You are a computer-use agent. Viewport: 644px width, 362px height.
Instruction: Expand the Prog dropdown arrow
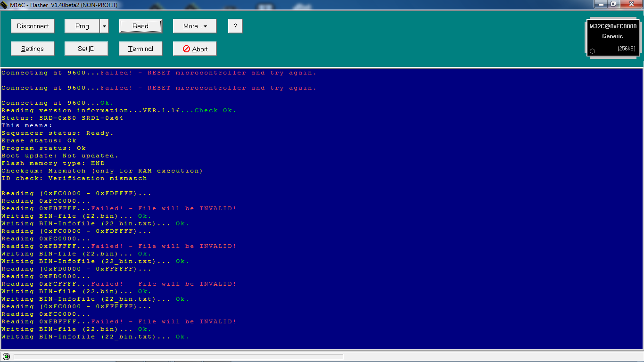click(x=104, y=26)
